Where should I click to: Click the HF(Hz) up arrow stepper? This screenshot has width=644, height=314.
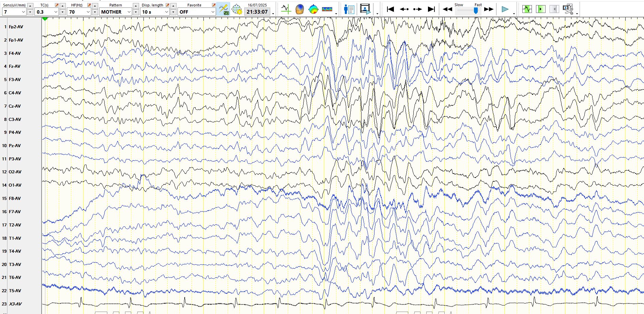[95, 6]
